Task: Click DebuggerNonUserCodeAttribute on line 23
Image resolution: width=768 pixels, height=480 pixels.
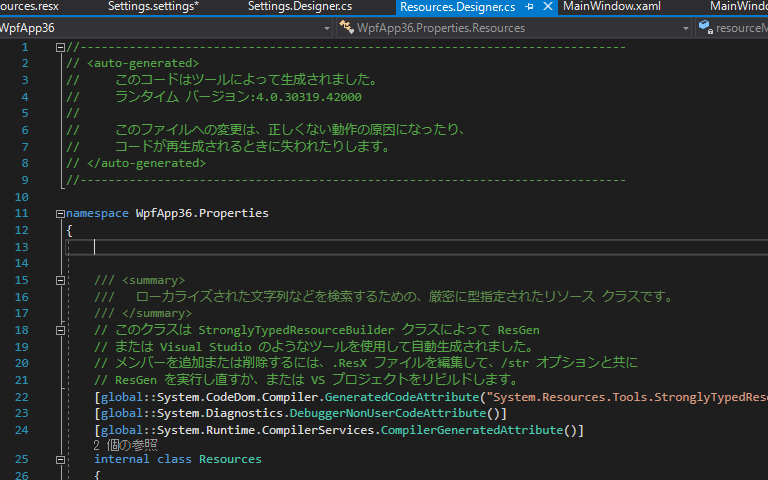Action: pos(388,413)
